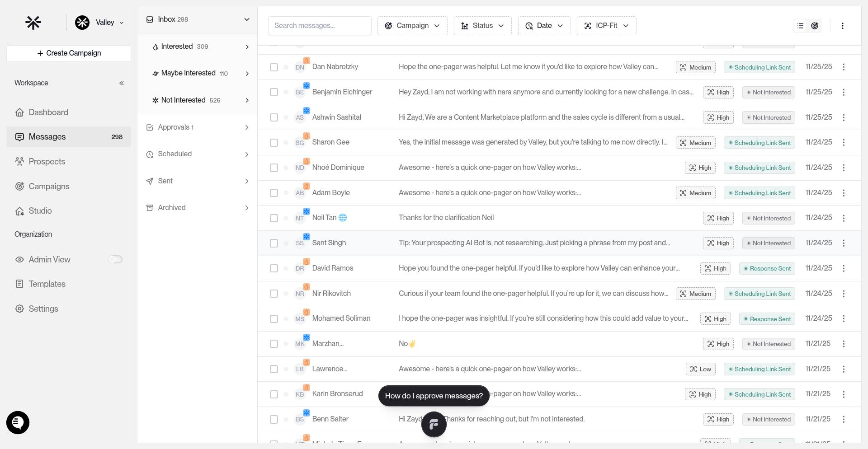This screenshot has width=868, height=449.
Task: Expand the Not Interested folder
Action: click(x=247, y=100)
